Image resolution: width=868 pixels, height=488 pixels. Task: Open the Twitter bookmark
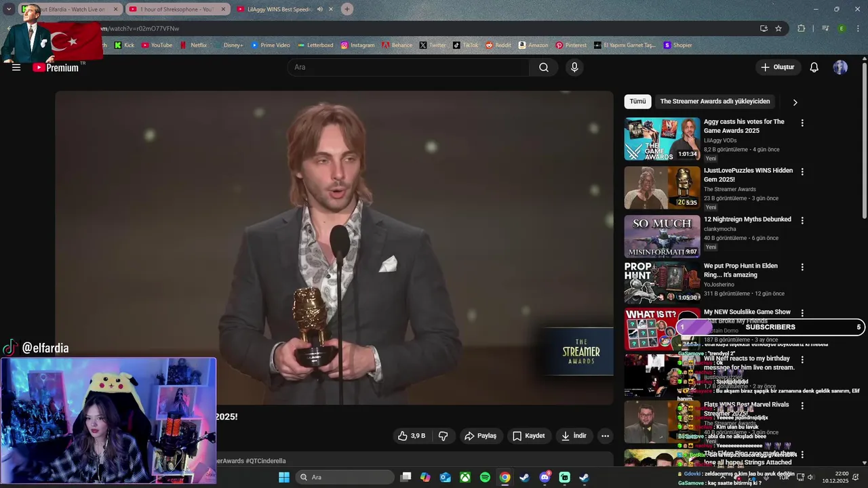tap(433, 45)
